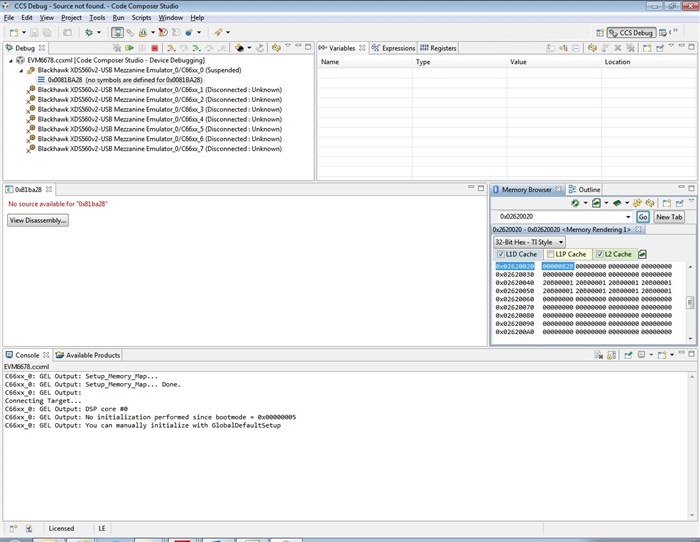Click the green bug Debug launch icon
Viewport: 700px width, 542px height.
pos(89,33)
